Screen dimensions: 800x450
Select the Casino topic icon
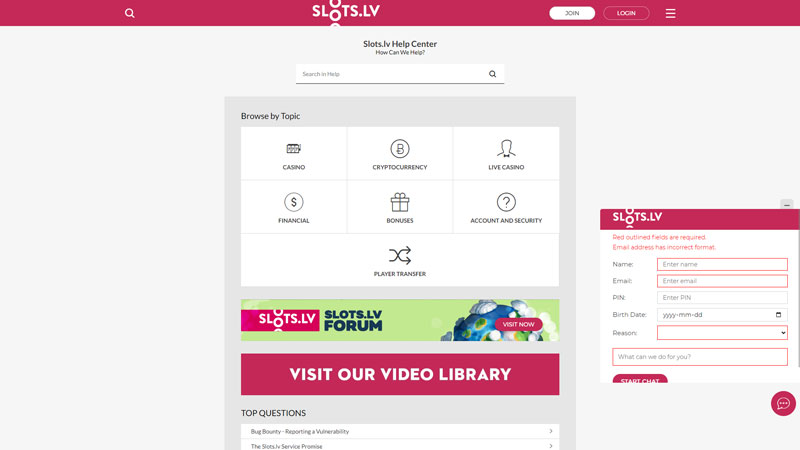pyautogui.click(x=293, y=148)
